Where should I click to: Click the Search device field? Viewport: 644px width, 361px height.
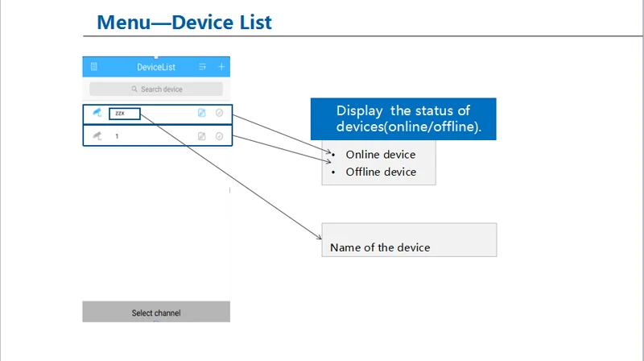click(156, 89)
